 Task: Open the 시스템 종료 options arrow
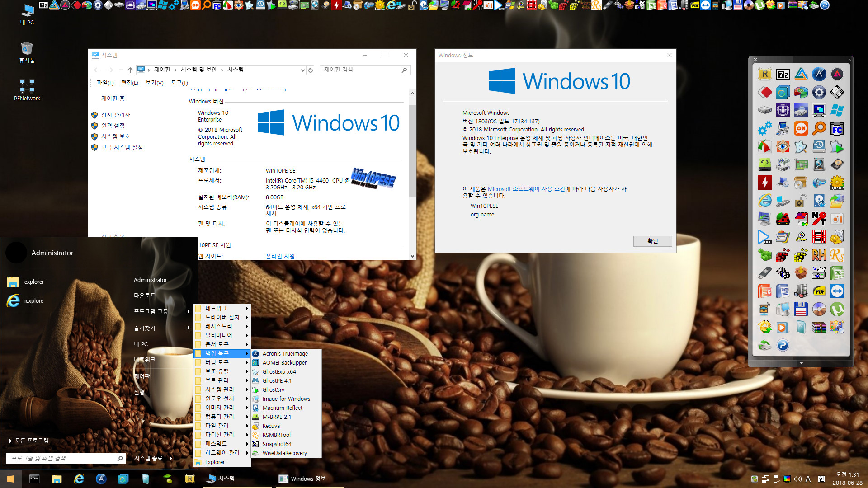(171, 458)
